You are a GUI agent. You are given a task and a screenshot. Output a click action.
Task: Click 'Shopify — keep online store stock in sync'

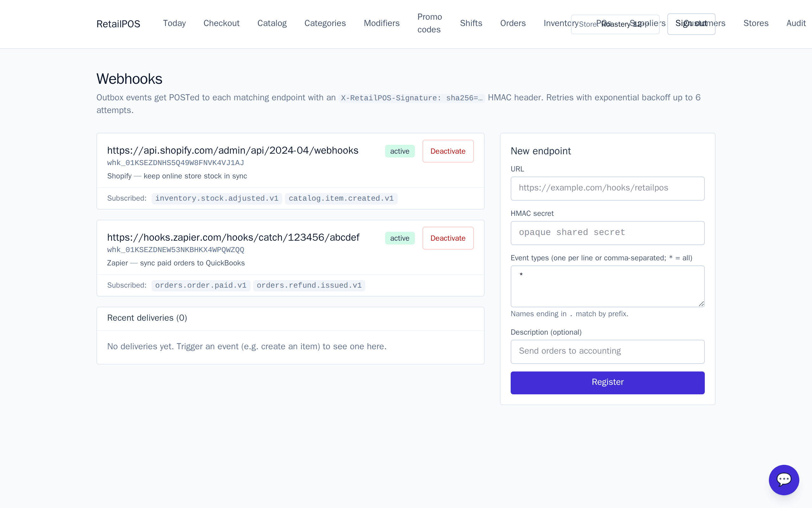tap(177, 176)
